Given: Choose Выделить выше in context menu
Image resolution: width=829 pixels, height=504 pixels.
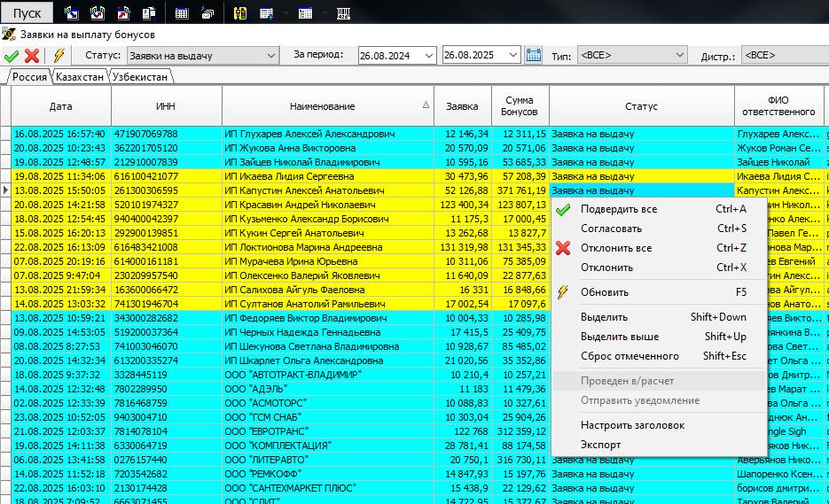Looking at the screenshot, I should pyautogui.click(x=660, y=337).
